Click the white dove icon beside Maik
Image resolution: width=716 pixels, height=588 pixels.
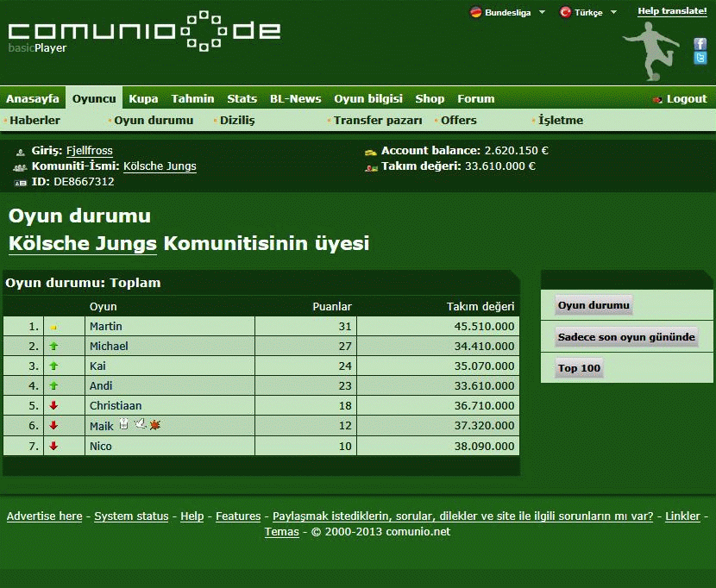coord(139,424)
